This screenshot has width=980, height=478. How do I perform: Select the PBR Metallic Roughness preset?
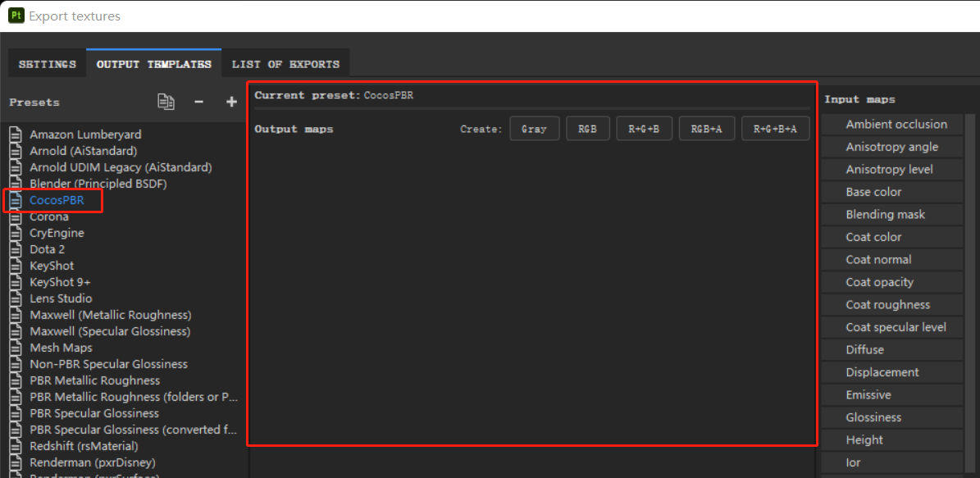pos(95,380)
